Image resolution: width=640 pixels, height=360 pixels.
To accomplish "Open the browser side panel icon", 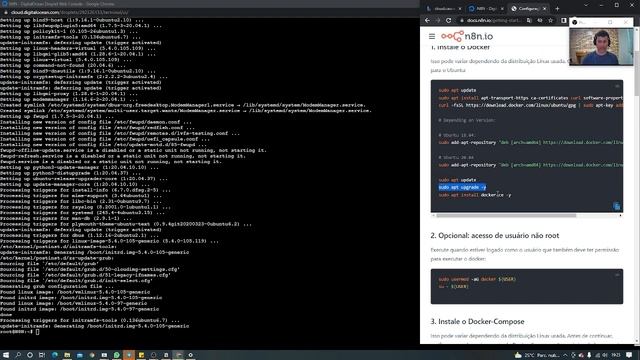I will [x=564, y=20].
